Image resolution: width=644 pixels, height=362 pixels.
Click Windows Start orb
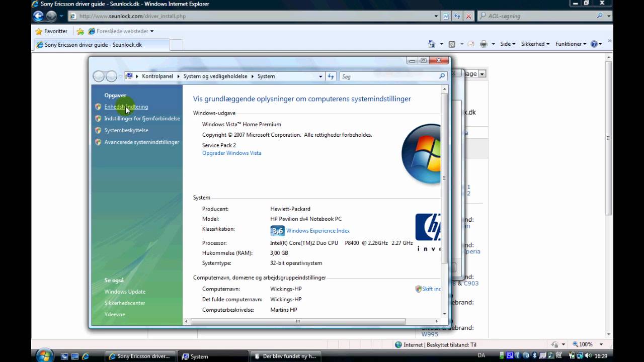tap(44, 355)
